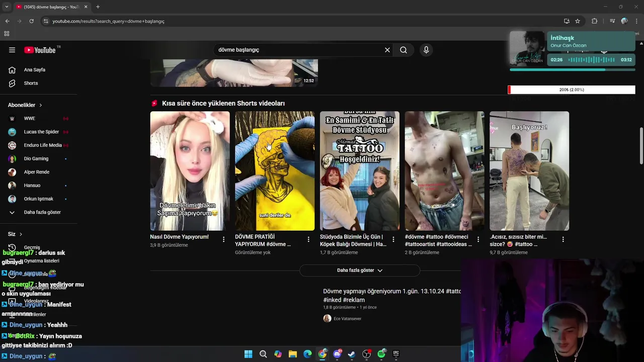The width and height of the screenshot is (644, 362).
Task: Open Steam from the taskbar
Action: coord(352,354)
